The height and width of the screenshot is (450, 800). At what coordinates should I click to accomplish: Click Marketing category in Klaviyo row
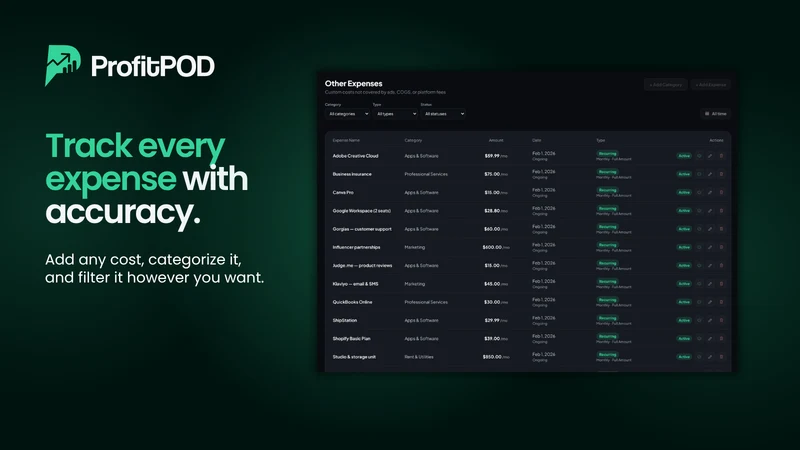(x=415, y=284)
